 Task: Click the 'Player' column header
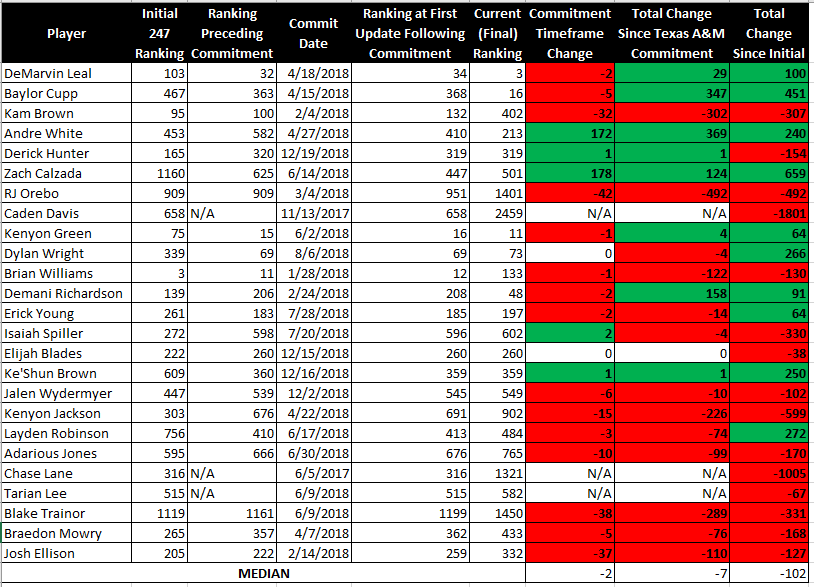[66, 33]
